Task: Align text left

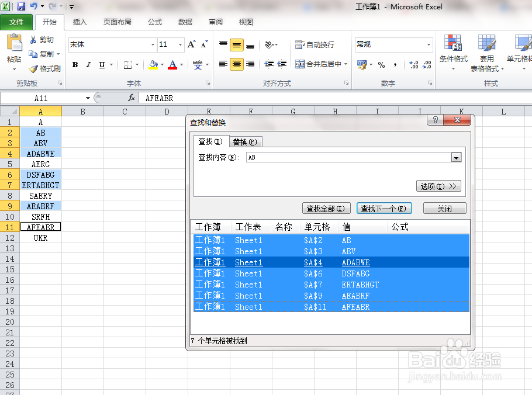Action: click(223, 64)
